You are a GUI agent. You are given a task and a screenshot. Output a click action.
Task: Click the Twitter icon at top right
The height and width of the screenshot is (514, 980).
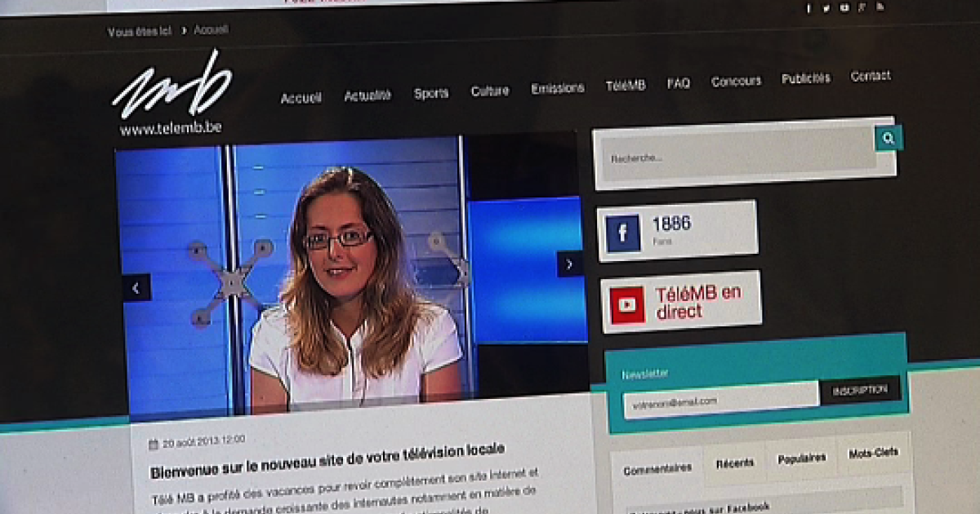pyautogui.click(x=826, y=7)
